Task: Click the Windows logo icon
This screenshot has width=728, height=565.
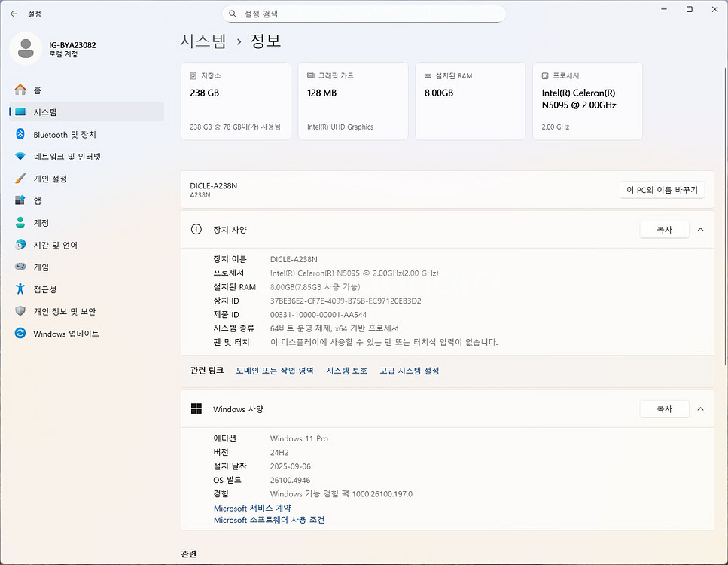Action: coord(196,408)
